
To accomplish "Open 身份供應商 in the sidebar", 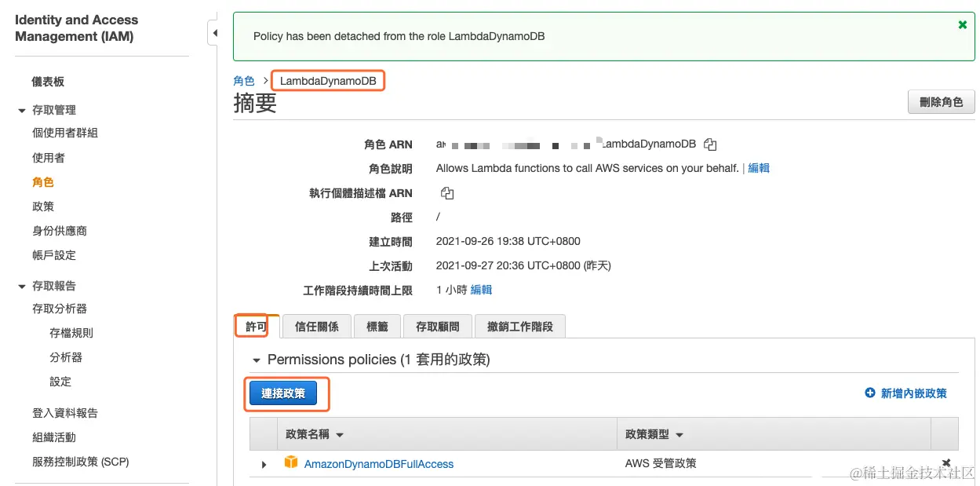I will (60, 231).
